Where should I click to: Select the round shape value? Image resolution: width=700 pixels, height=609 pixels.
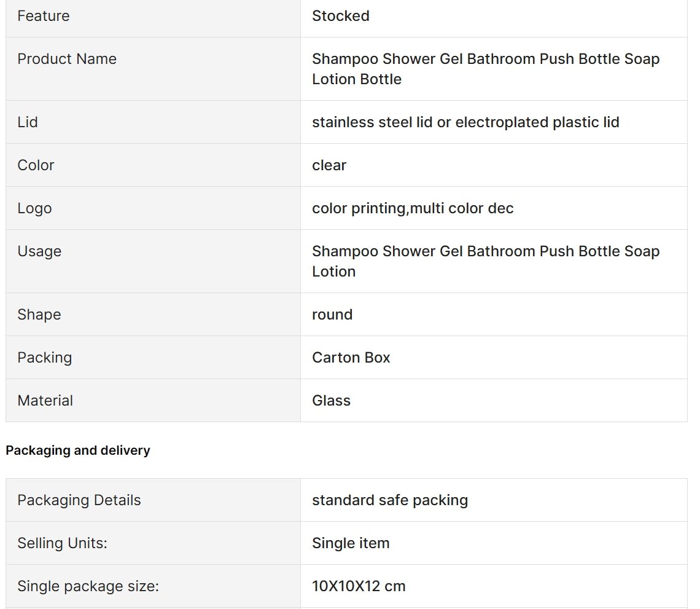pyautogui.click(x=332, y=315)
